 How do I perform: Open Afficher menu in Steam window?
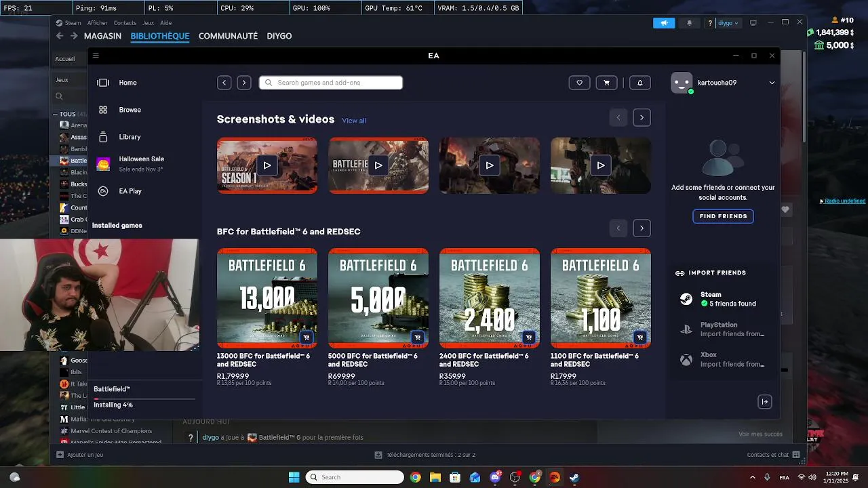coord(98,23)
